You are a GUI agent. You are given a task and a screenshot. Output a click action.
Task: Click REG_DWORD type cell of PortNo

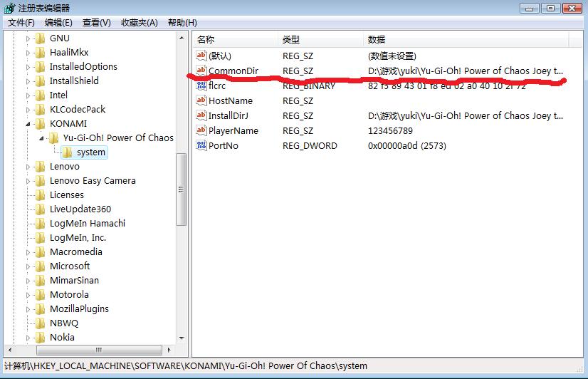click(x=310, y=146)
